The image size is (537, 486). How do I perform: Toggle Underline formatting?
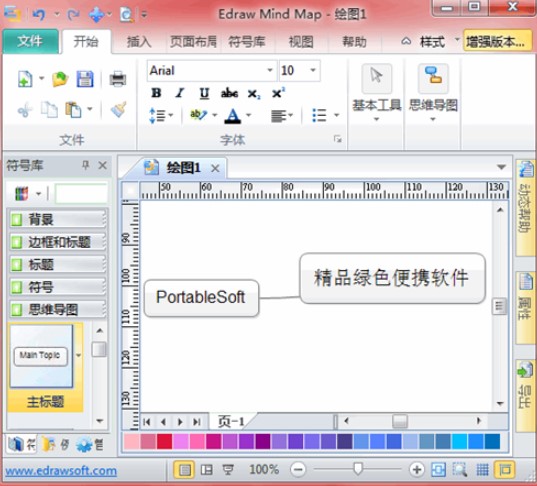[x=204, y=93]
